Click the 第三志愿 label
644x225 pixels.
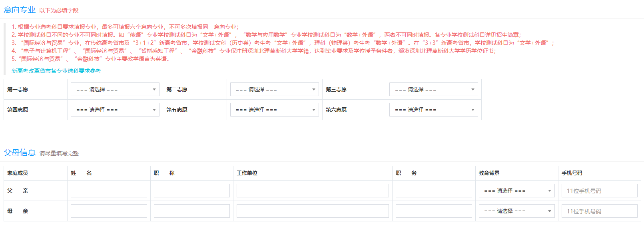tap(336, 89)
